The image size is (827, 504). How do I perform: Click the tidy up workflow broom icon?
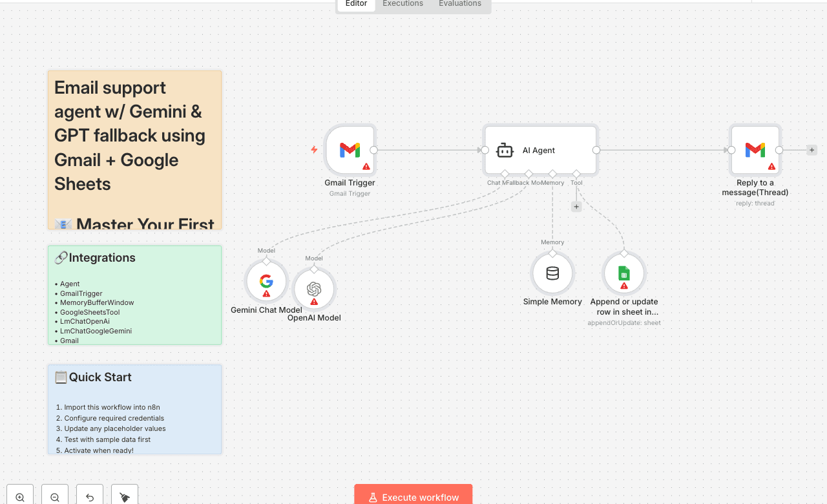pyautogui.click(x=124, y=497)
